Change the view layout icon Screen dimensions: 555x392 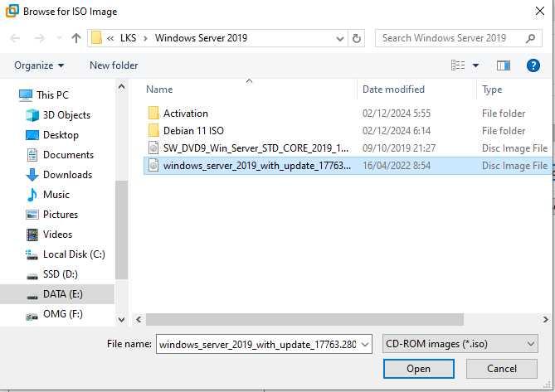(458, 65)
